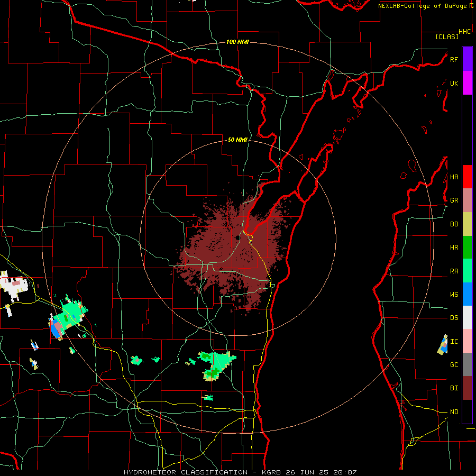Click the BD legend label

point(454,224)
